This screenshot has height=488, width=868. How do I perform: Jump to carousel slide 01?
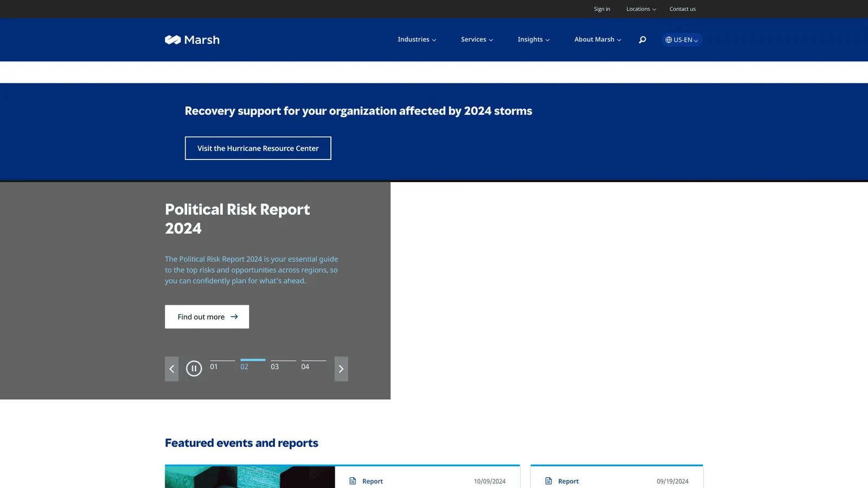[222, 365]
